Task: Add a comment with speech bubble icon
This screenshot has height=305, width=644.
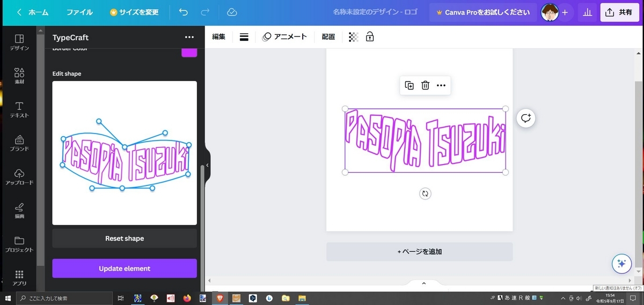Action: coord(526,118)
